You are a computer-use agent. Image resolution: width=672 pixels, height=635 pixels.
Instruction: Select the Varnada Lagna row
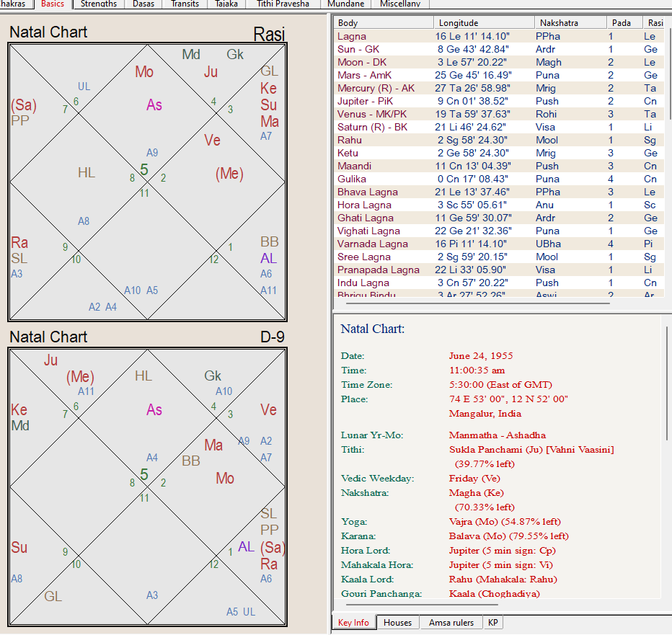tap(499, 244)
